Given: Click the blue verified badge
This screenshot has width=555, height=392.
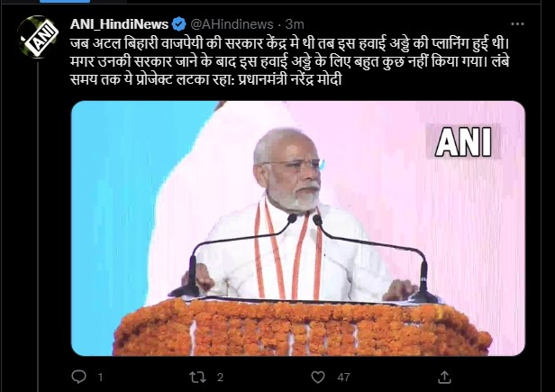Looking at the screenshot, I should click(x=178, y=24).
